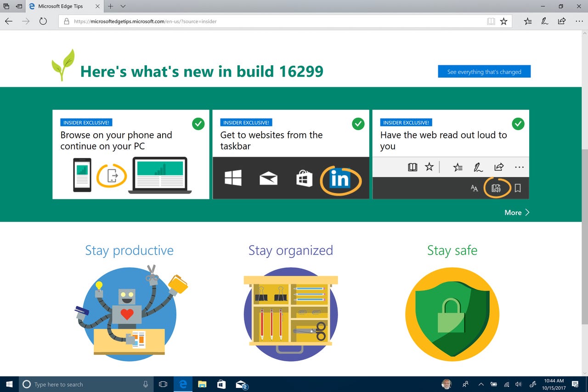This screenshot has height=392, width=588.
Task: Toggle the star to favorite this page
Action: [504, 21]
